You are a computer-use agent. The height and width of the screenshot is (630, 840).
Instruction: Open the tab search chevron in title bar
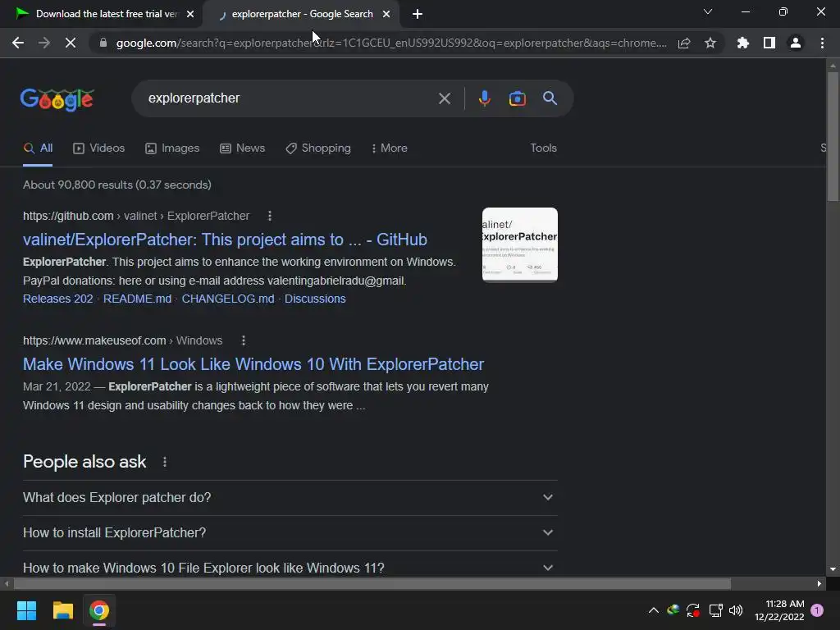tap(708, 11)
